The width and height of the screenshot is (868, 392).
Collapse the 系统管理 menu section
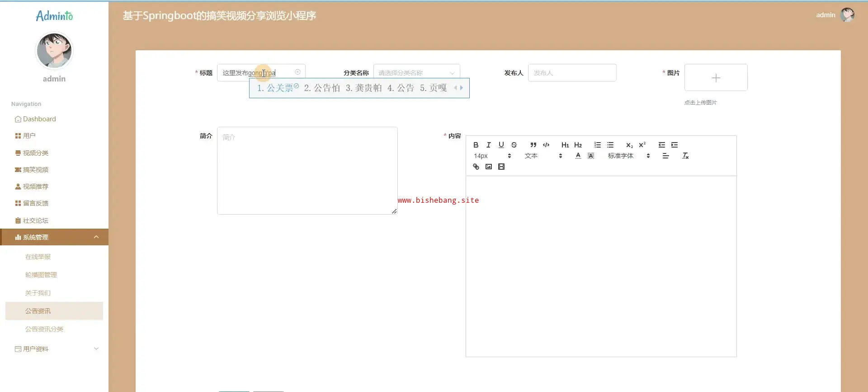tap(54, 237)
